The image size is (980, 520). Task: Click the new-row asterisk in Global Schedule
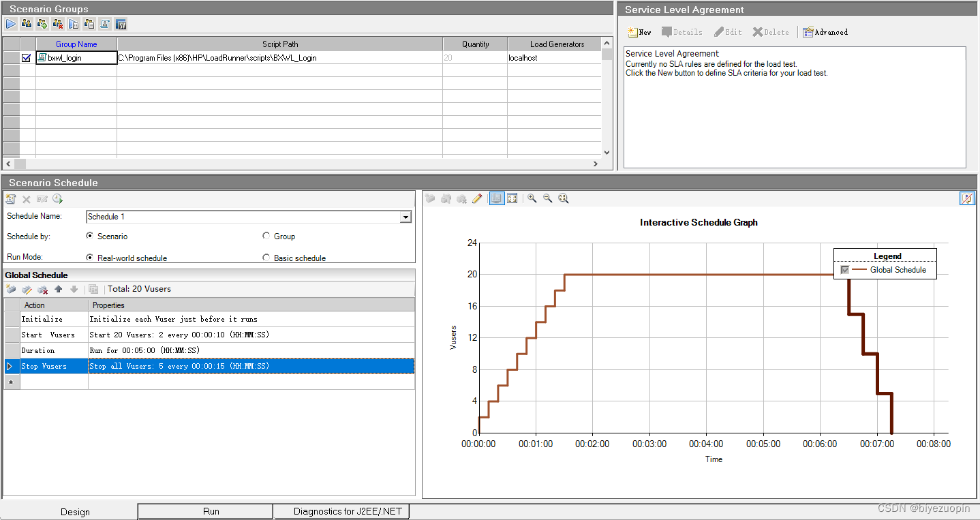coord(12,382)
